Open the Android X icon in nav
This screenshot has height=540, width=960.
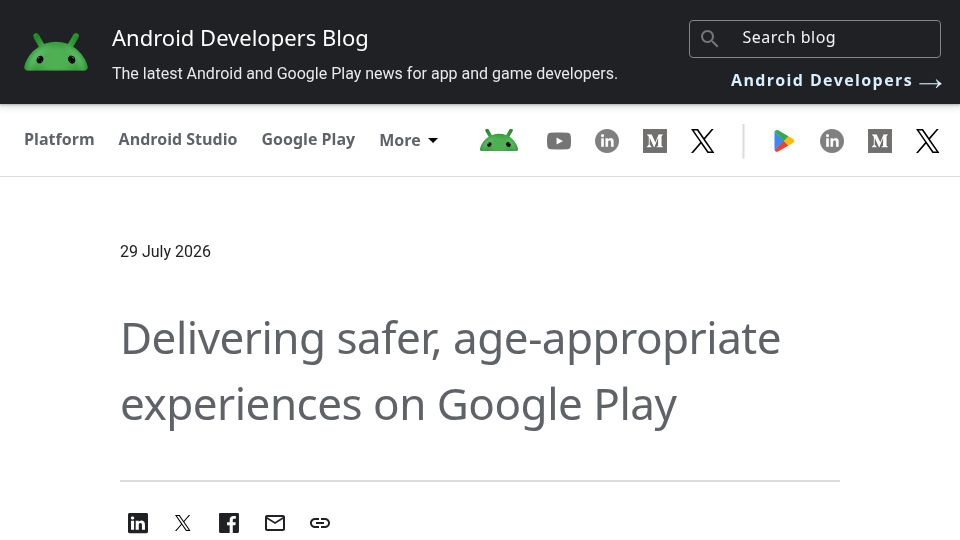(x=702, y=141)
